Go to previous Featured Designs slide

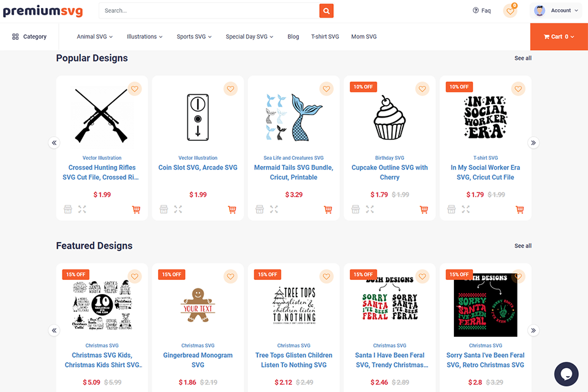click(x=54, y=330)
